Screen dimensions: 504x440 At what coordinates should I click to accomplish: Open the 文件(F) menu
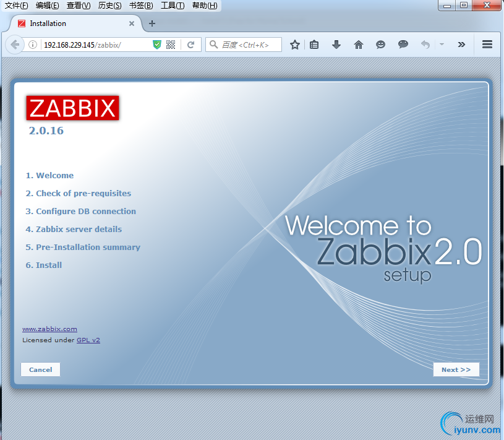(x=17, y=6)
